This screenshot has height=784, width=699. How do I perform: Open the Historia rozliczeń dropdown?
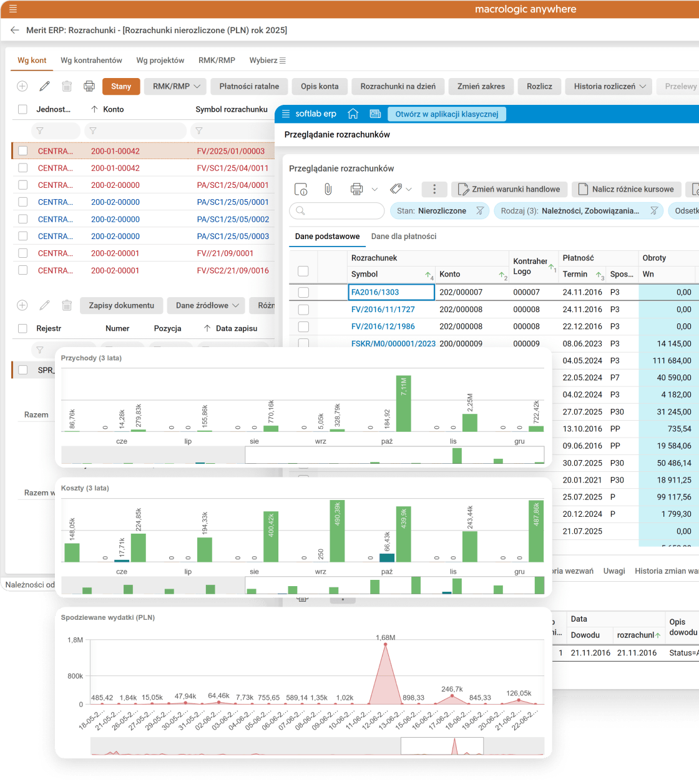609,86
